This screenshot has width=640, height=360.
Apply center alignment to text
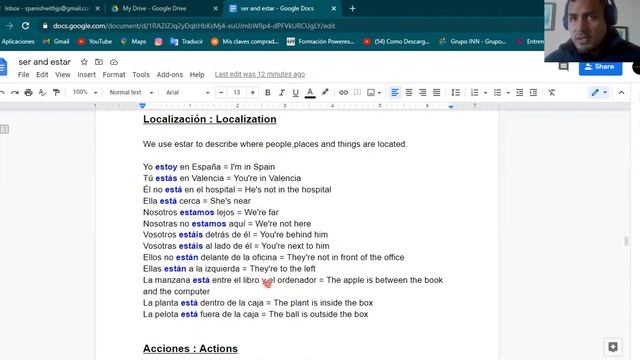coord(409,93)
